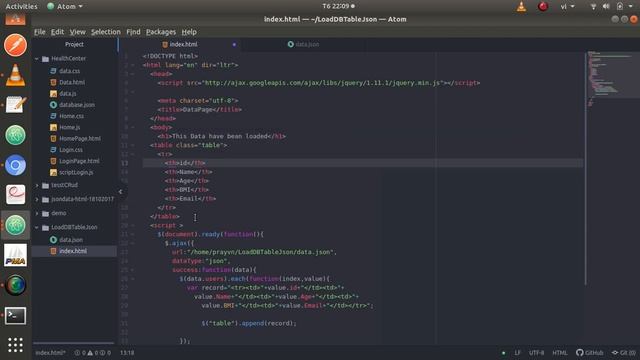Screen dimensions: 640x360
Task: Open phpMyAdmin (PMA) from the dock
Action: [16, 255]
